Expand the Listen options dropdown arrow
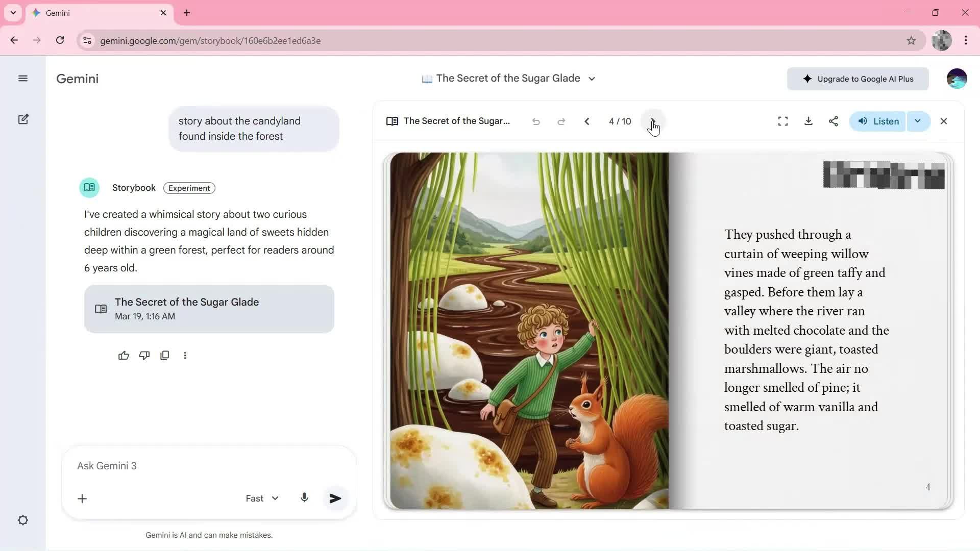Screen dimensions: 980x551 [918, 121]
